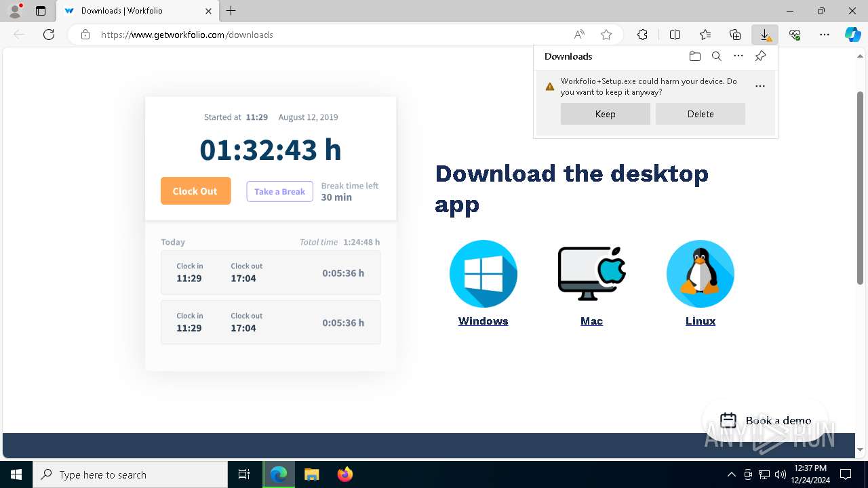The image size is (868, 488).
Task: Click the browser back arrow
Action: click(x=19, y=35)
